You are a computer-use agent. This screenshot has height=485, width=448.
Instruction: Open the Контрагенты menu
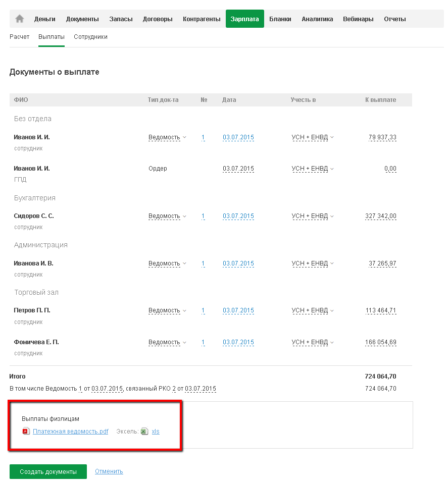tap(202, 19)
